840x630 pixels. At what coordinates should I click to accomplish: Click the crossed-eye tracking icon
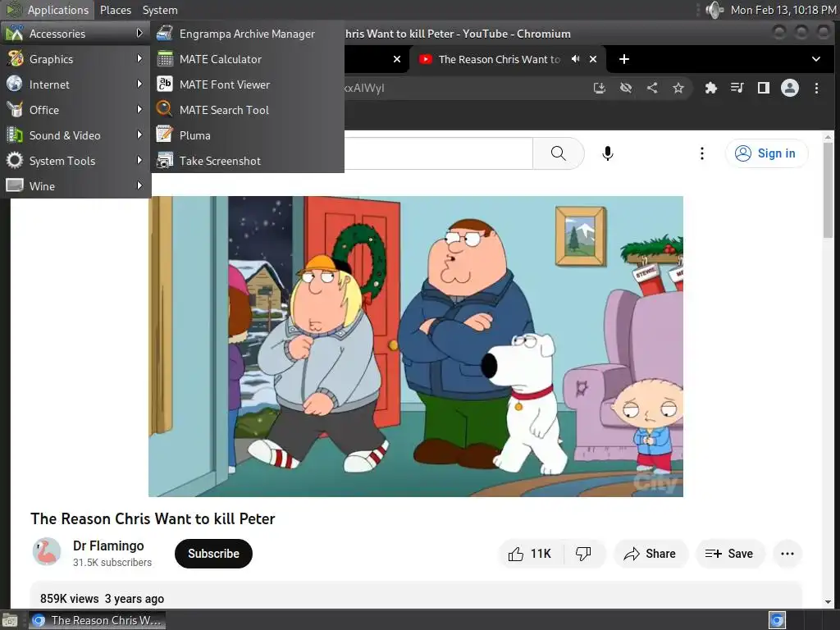[x=626, y=88]
